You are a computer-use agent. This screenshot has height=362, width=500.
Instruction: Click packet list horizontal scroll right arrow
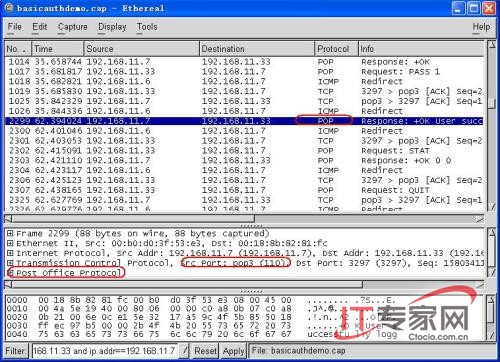pos(480,219)
